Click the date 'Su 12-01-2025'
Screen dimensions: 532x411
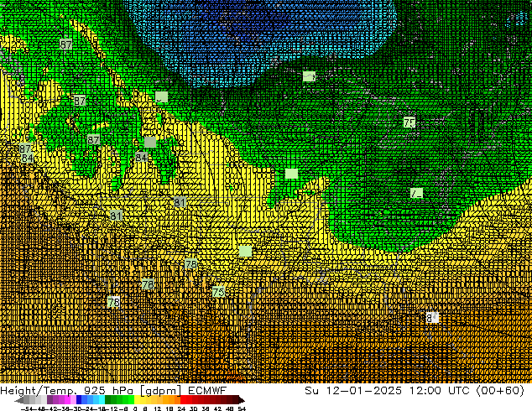(353, 390)
